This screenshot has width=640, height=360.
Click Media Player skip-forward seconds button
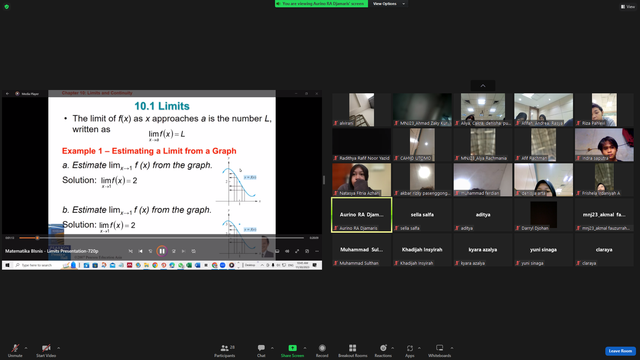173,251
